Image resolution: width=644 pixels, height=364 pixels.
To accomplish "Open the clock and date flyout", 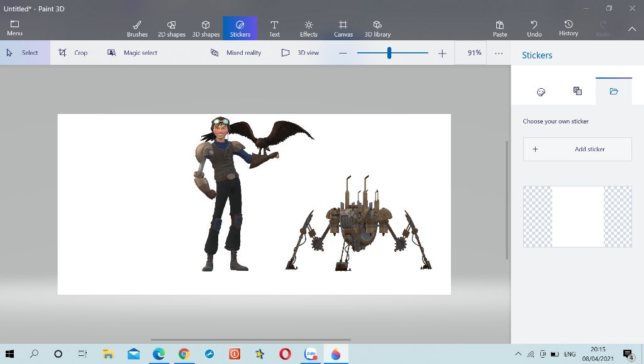I will click(597, 354).
